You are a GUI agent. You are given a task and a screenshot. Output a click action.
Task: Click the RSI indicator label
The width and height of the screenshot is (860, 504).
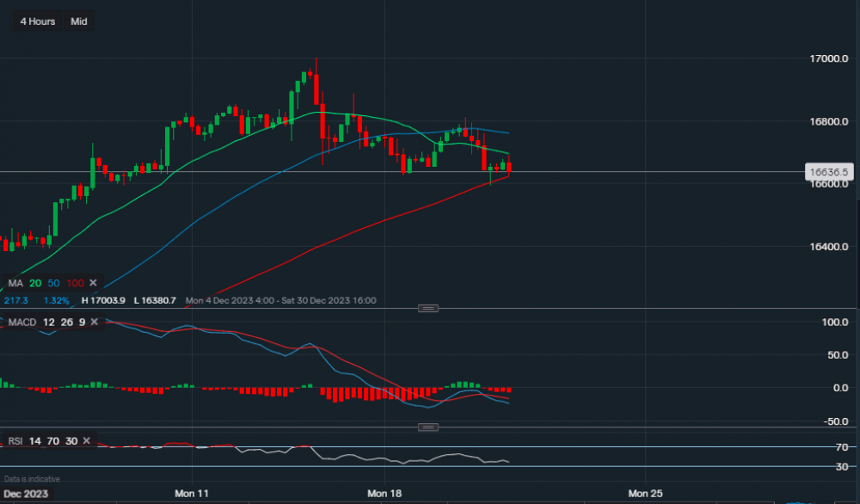click(15, 440)
